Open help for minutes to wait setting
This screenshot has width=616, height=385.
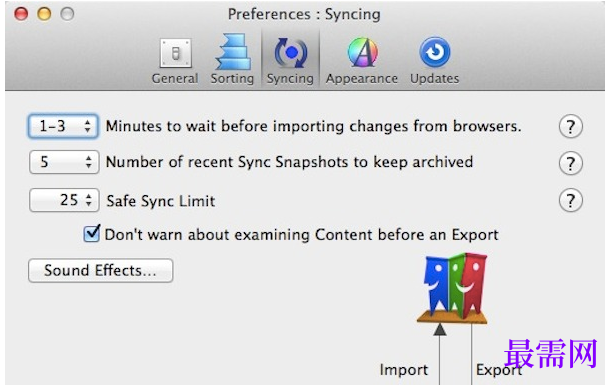coord(570,126)
